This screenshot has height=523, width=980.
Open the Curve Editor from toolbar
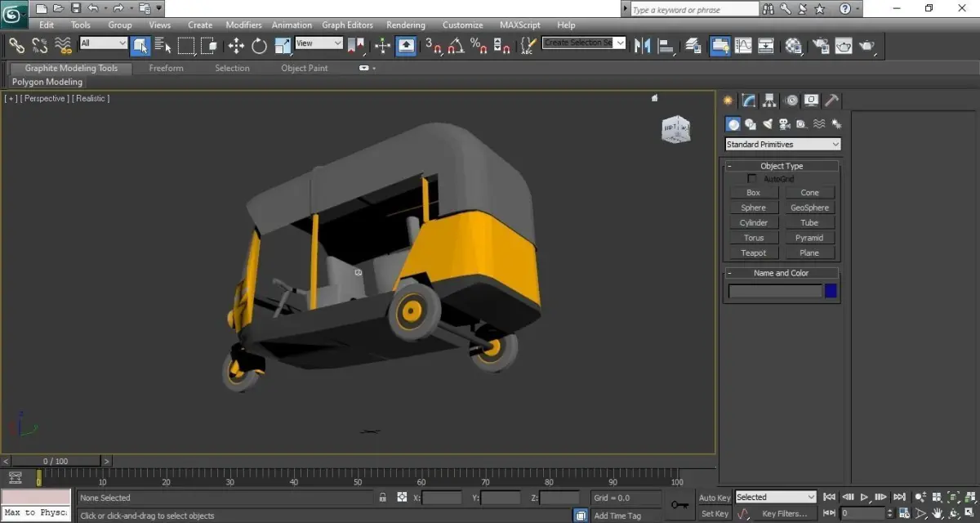pyautogui.click(x=743, y=46)
